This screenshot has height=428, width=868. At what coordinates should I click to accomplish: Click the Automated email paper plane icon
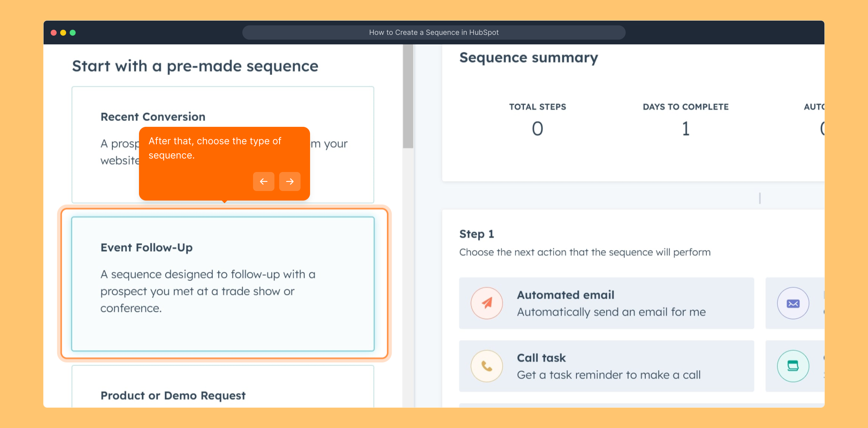point(487,303)
